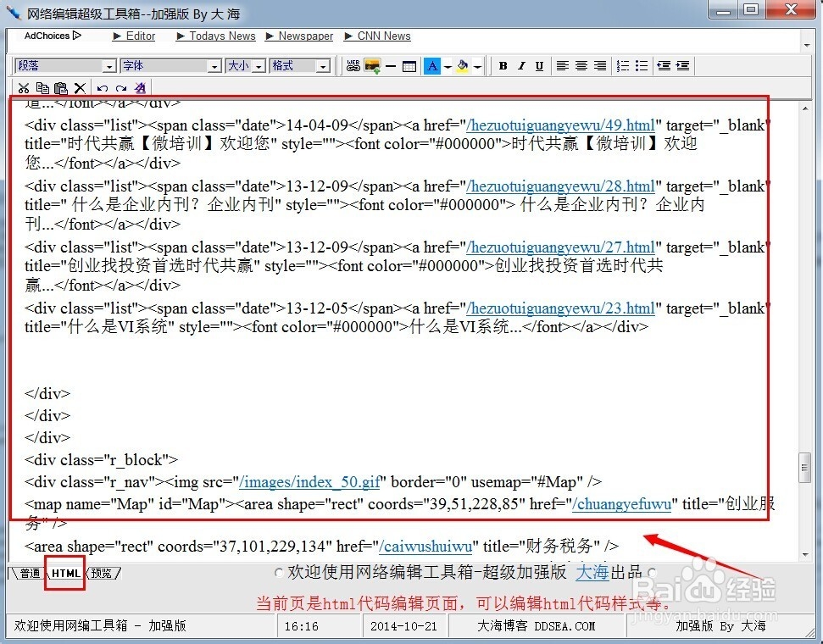Follow the /hezuotuiguangyewu/28.html link
Image resolution: width=823 pixels, height=644 pixels.
click(x=560, y=186)
